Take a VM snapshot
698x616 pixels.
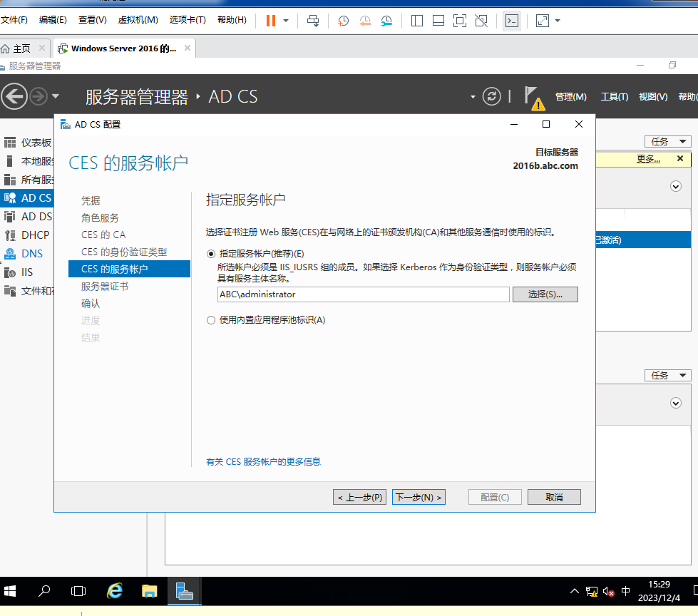click(x=343, y=21)
